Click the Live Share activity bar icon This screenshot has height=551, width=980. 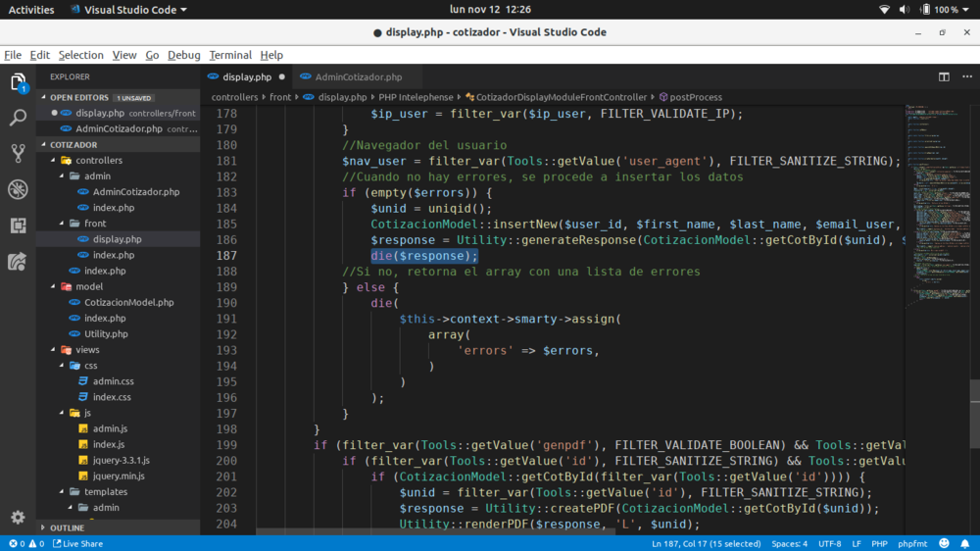point(18,262)
